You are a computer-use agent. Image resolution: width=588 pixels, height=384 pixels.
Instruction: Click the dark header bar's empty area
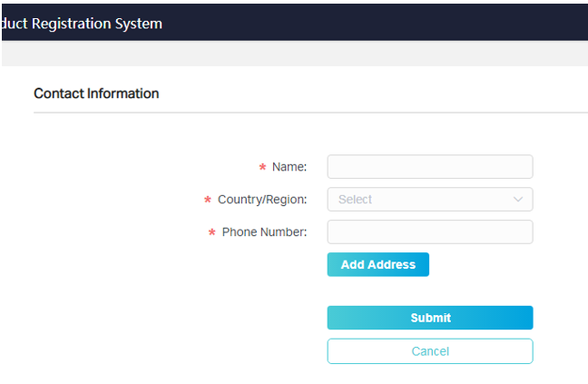point(381,22)
